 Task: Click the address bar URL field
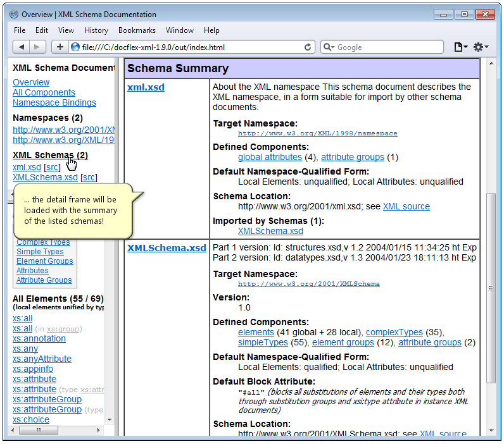coord(190,47)
